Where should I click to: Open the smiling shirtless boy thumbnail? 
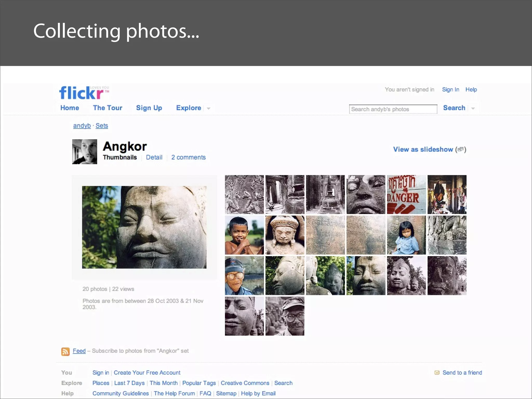click(x=244, y=235)
